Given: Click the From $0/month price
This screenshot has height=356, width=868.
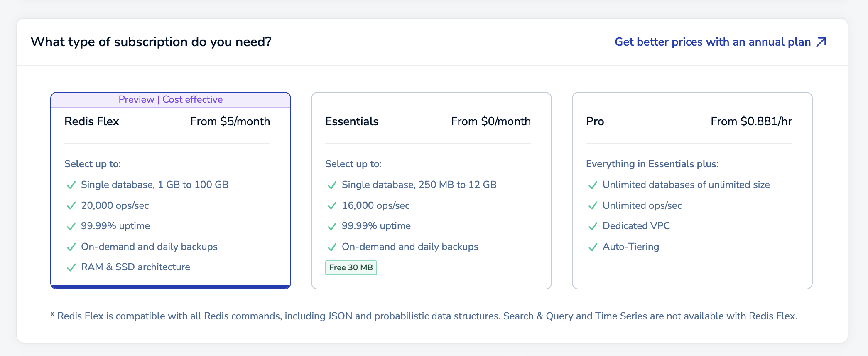Looking at the screenshot, I should click(x=491, y=121).
